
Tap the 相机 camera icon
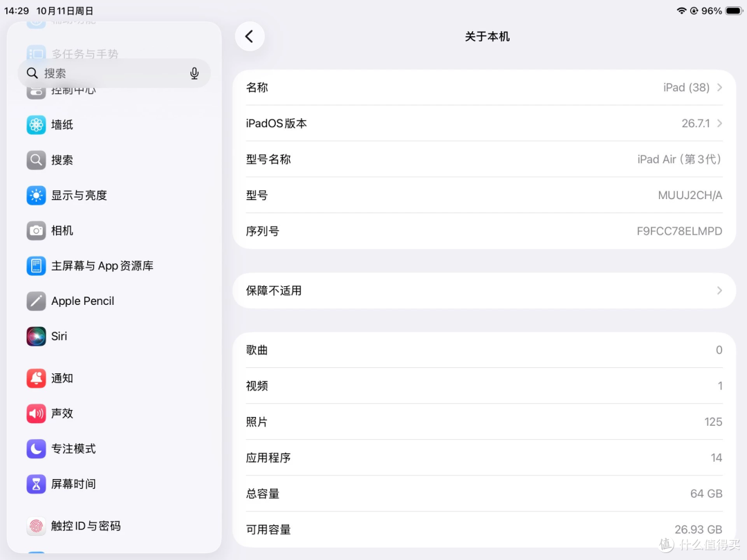36,230
